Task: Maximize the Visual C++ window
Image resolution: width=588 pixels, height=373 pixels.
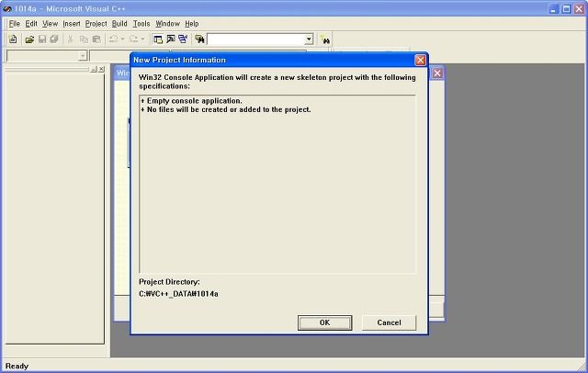Action: 566,8
